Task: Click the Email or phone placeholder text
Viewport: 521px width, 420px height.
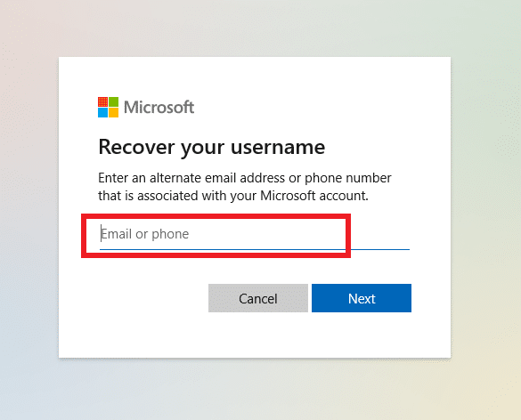Action: click(145, 234)
